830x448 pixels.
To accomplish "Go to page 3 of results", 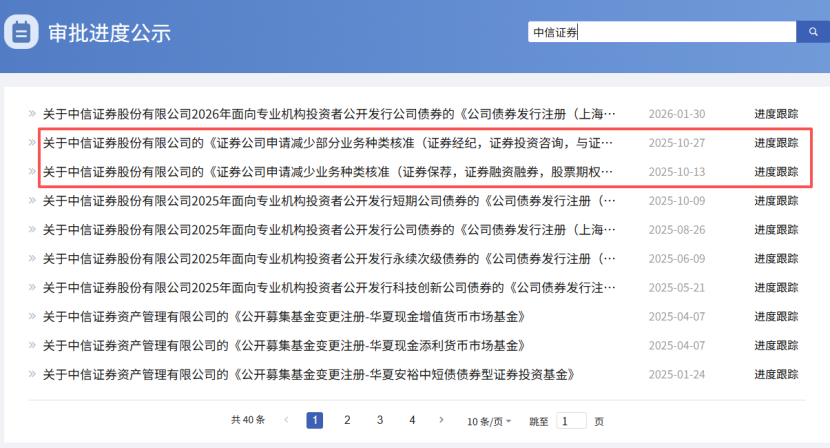I will coord(380,421).
